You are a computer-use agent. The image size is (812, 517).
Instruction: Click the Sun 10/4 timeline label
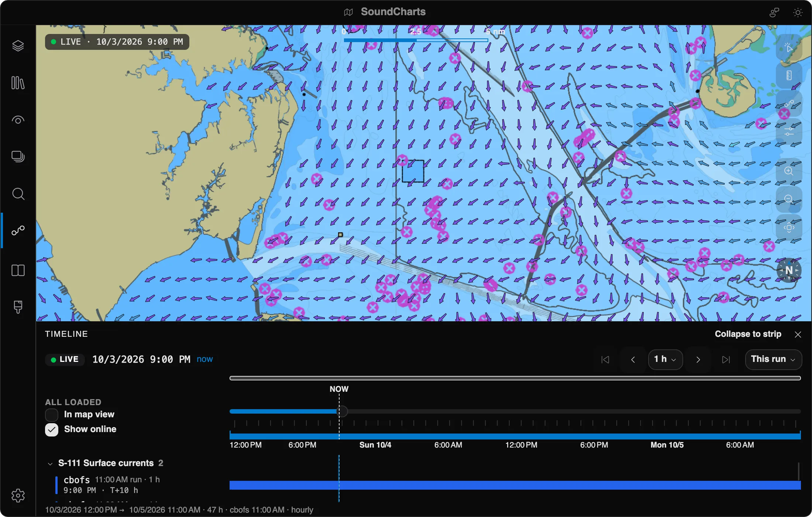pos(375,445)
